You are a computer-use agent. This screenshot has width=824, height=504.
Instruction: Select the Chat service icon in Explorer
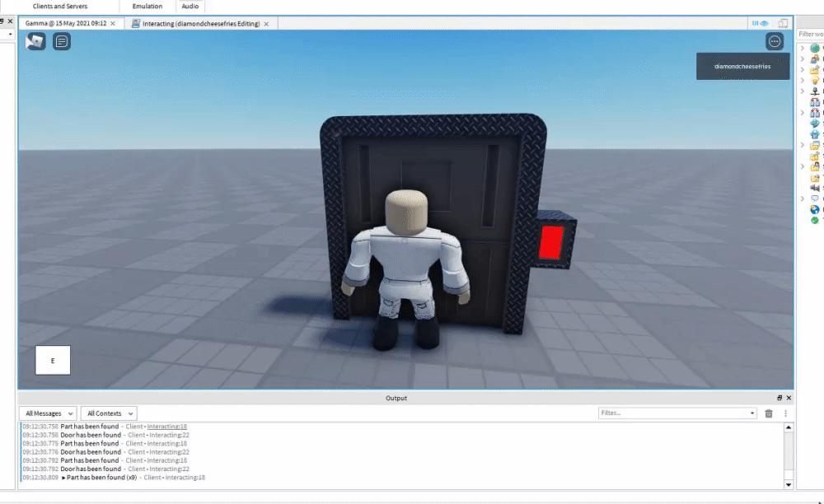[815, 198]
